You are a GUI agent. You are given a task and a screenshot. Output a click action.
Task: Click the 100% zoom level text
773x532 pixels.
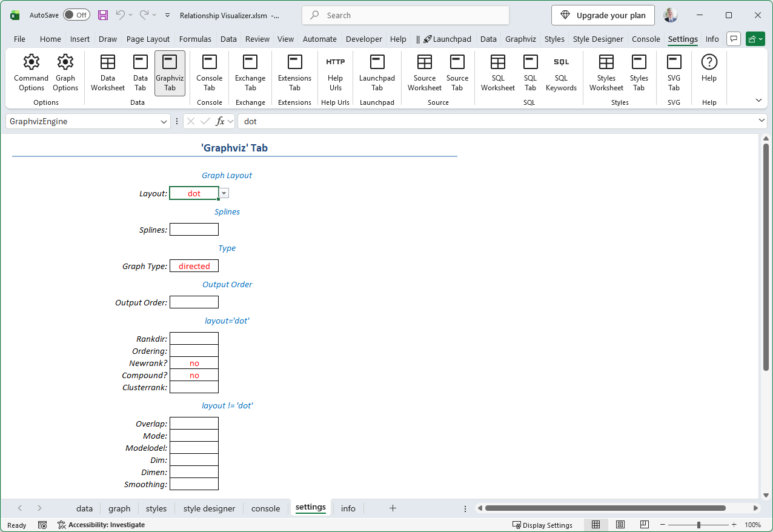point(752,525)
